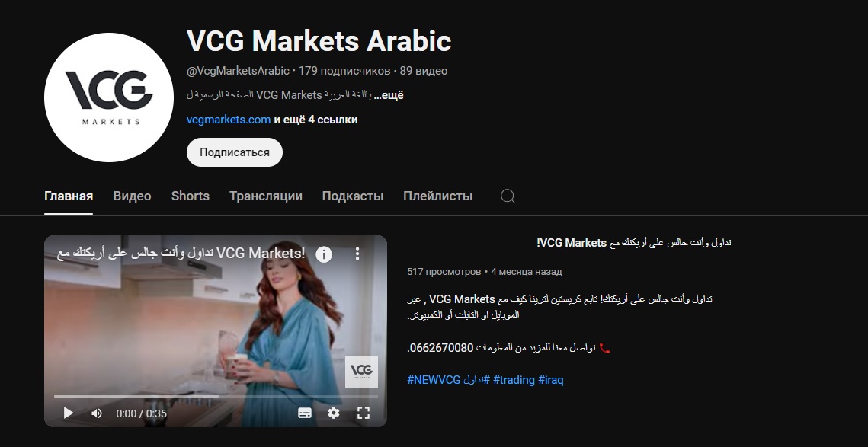Image resolution: width=868 pixels, height=447 pixels.
Task: Switch the video to fullscreen mode
Action: (364, 413)
